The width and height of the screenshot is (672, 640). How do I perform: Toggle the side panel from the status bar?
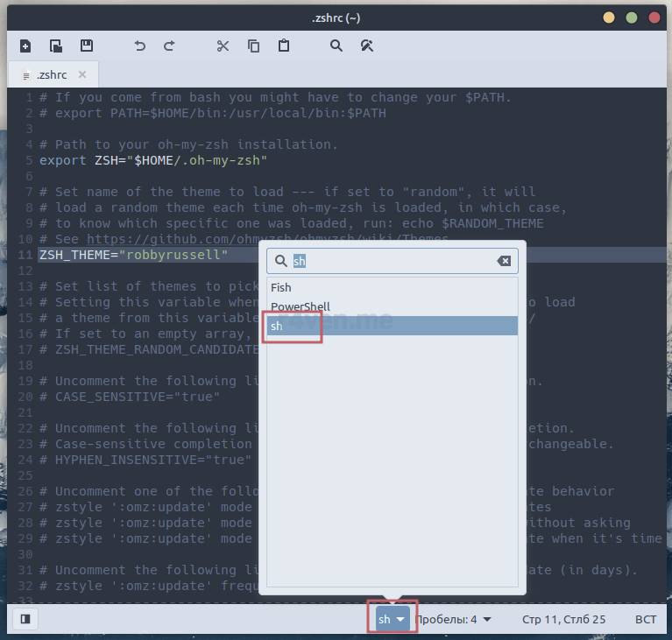point(25,619)
